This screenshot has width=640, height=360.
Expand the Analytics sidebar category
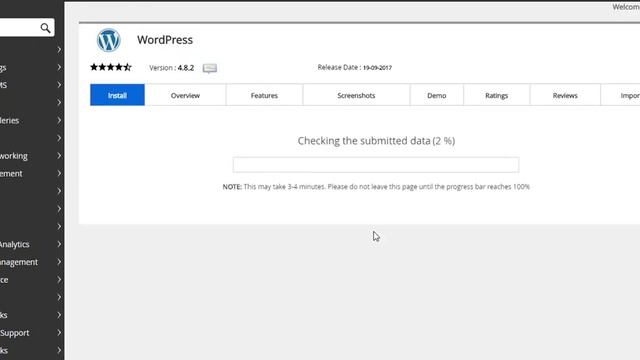pos(32,244)
